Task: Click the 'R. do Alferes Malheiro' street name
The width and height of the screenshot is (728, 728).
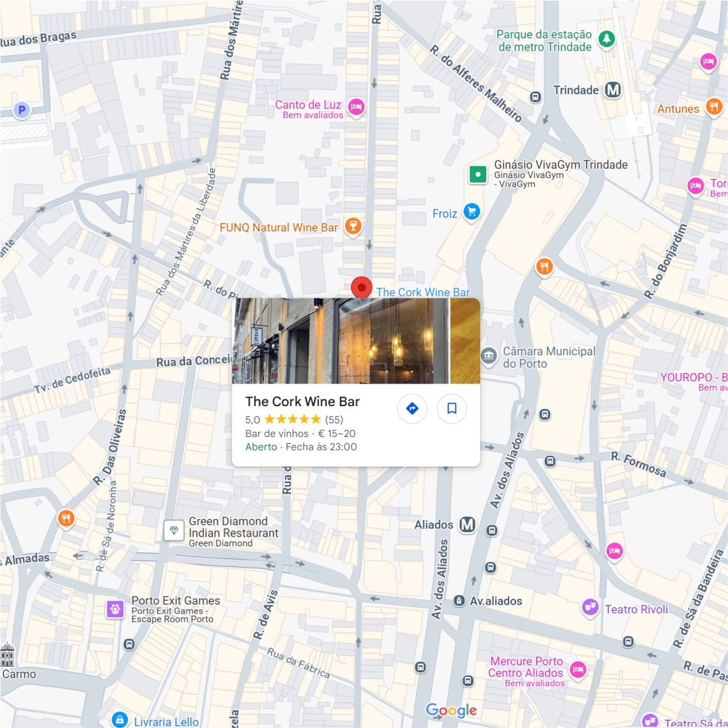Action: click(x=475, y=83)
